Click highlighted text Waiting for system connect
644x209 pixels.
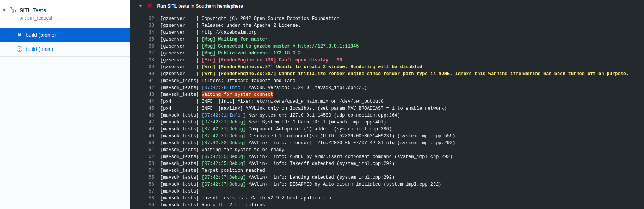coord(237,94)
